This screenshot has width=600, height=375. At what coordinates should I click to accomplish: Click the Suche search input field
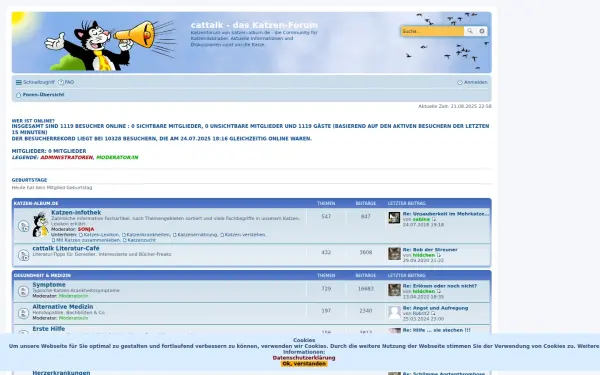pos(432,31)
